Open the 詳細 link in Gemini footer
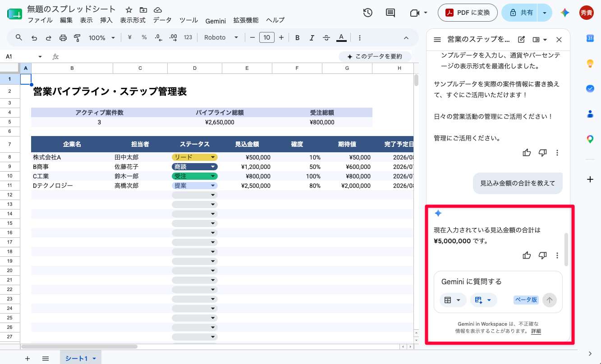 pyautogui.click(x=536, y=331)
